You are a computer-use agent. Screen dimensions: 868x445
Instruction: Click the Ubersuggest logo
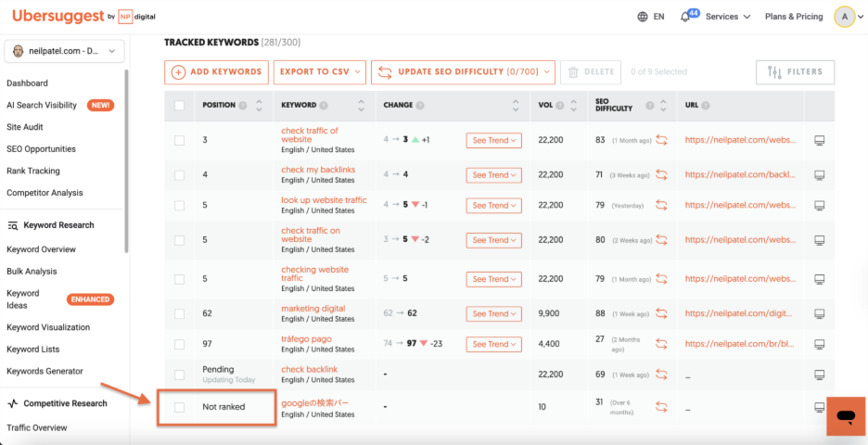click(x=57, y=16)
